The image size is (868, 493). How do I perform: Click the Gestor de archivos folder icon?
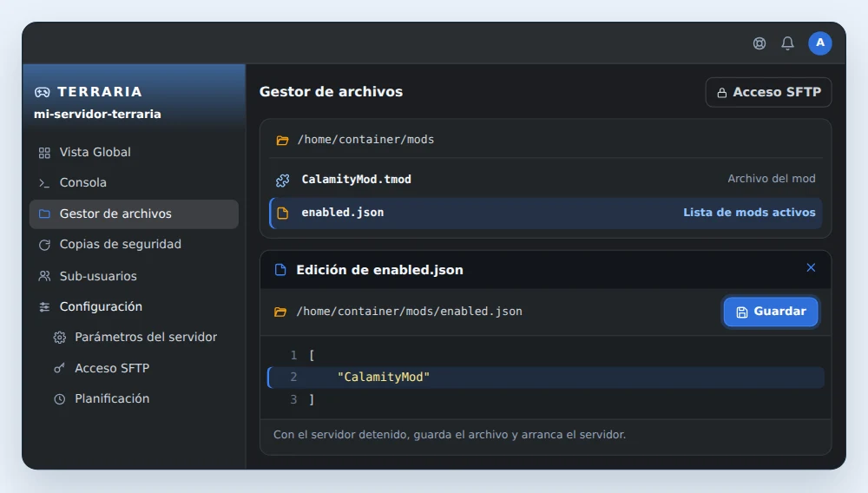[44, 214]
